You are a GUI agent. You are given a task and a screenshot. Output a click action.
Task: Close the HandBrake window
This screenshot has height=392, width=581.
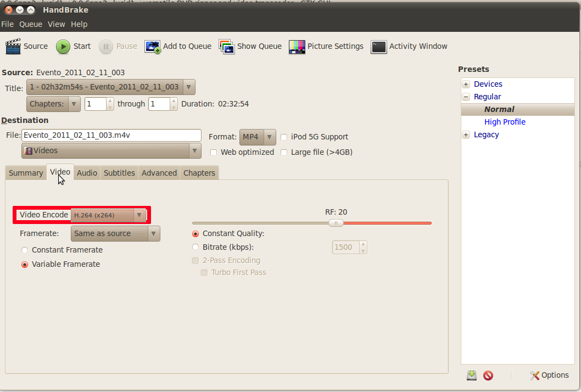click(9, 10)
